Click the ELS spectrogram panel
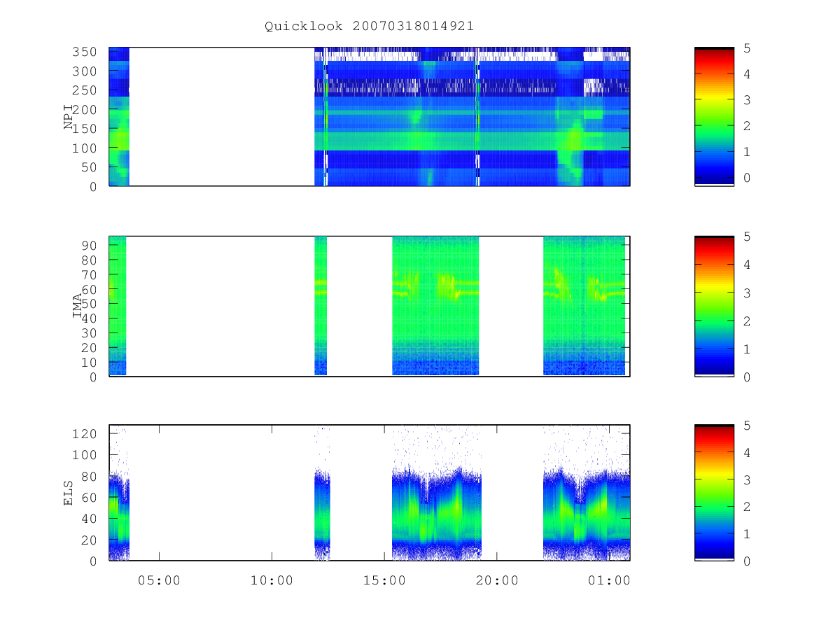This screenshot has width=840, height=630. point(370,493)
